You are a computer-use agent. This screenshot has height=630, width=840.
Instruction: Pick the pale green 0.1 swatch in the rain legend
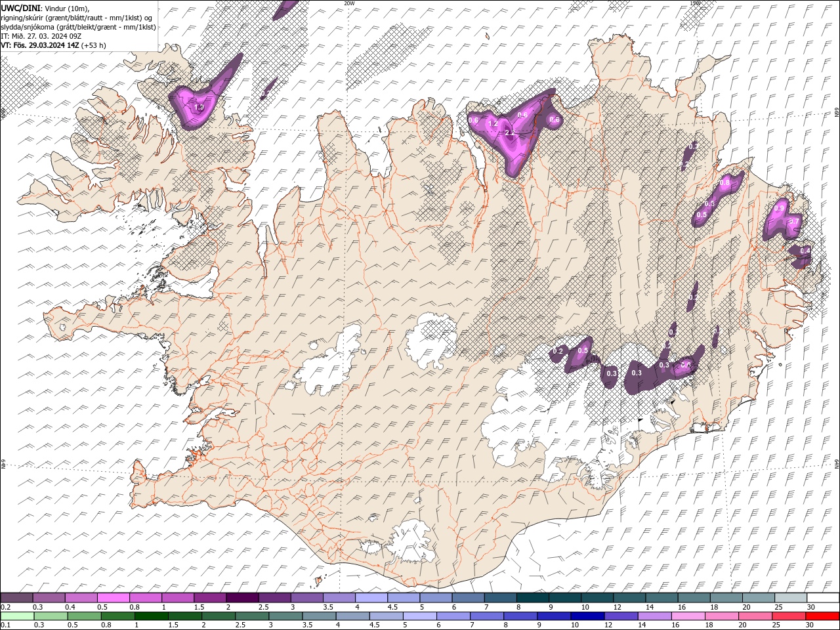[18, 616]
